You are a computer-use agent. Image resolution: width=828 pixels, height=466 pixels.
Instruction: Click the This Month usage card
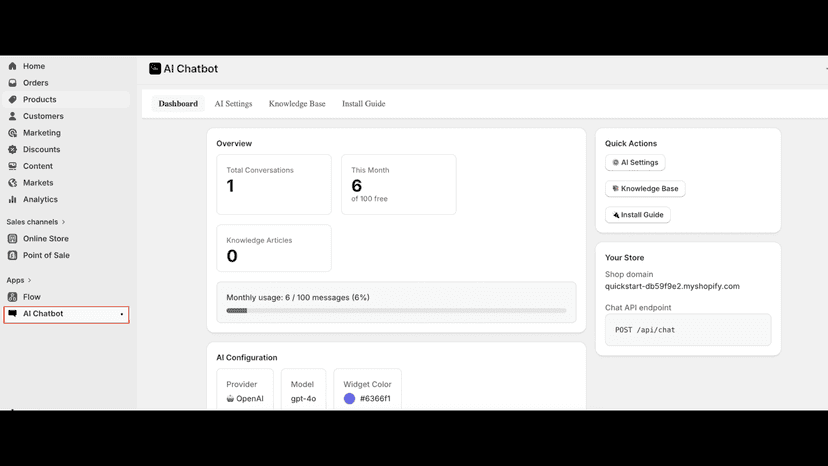[x=399, y=184]
